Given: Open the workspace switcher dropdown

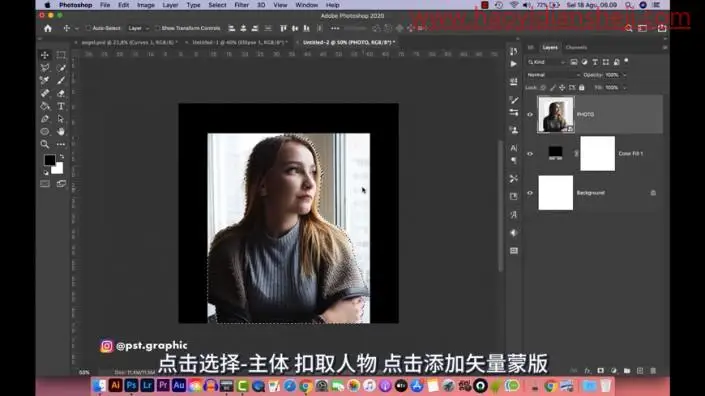Looking at the screenshot, I should click(x=643, y=28).
